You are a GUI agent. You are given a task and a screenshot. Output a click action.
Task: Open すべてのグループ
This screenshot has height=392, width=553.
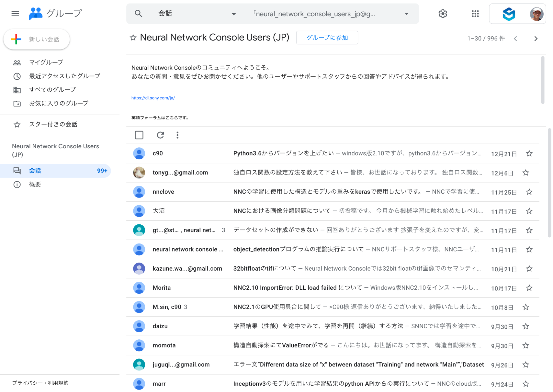[x=52, y=90]
